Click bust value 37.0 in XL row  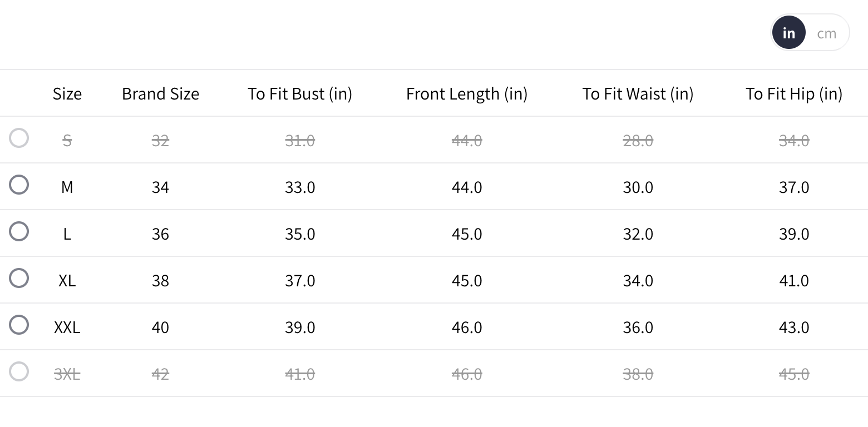pos(300,281)
